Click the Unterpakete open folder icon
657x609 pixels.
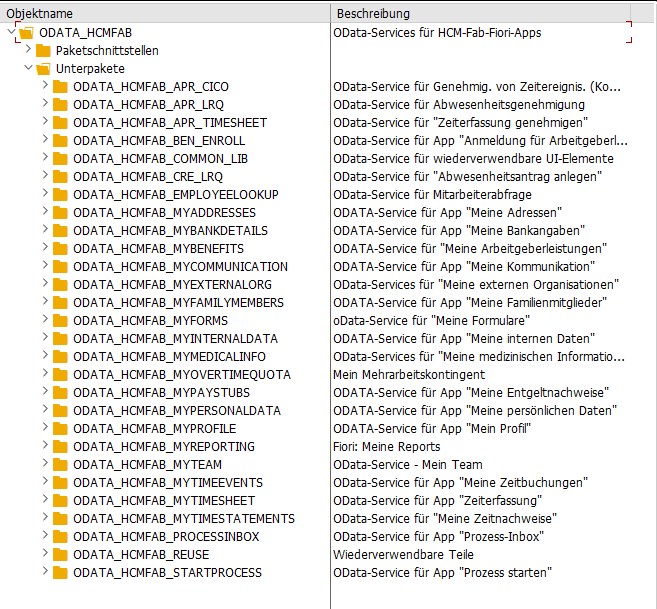pyautogui.click(x=43, y=69)
